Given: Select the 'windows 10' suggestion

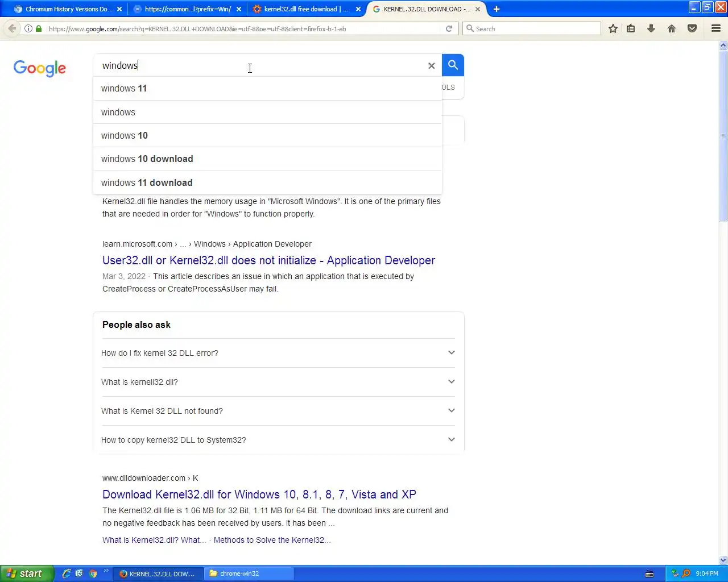Looking at the screenshot, I should click(x=267, y=136).
